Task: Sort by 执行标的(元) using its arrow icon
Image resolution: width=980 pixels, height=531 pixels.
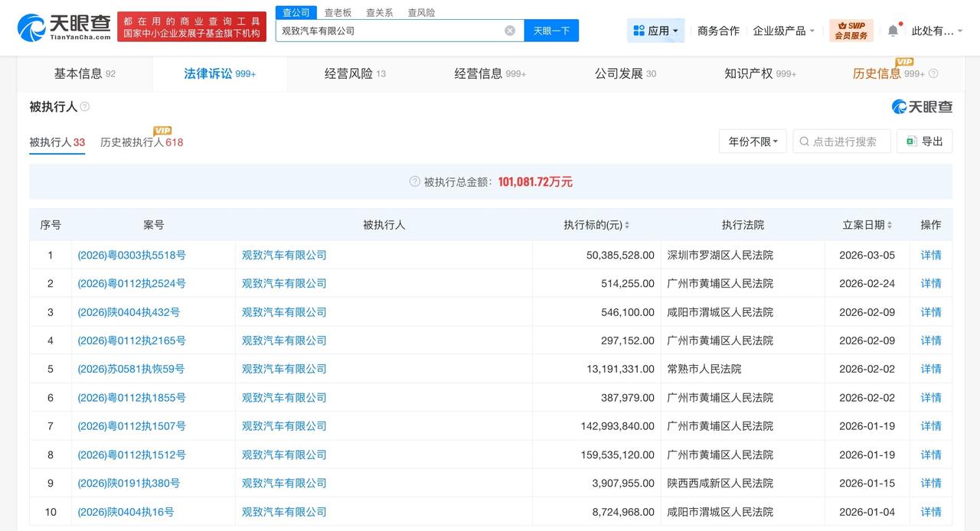Action: pyautogui.click(x=627, y=225)
